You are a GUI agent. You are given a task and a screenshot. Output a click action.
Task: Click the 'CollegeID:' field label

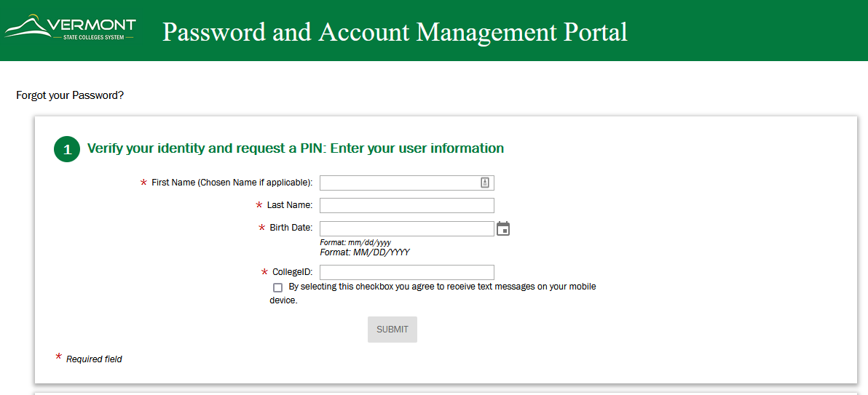click(x=292, y=272)
